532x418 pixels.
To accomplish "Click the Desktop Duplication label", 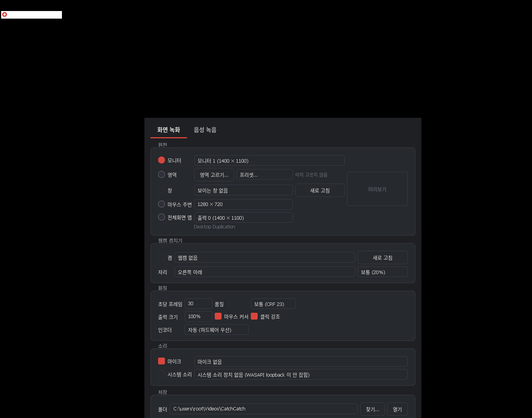I will point(214,227).
